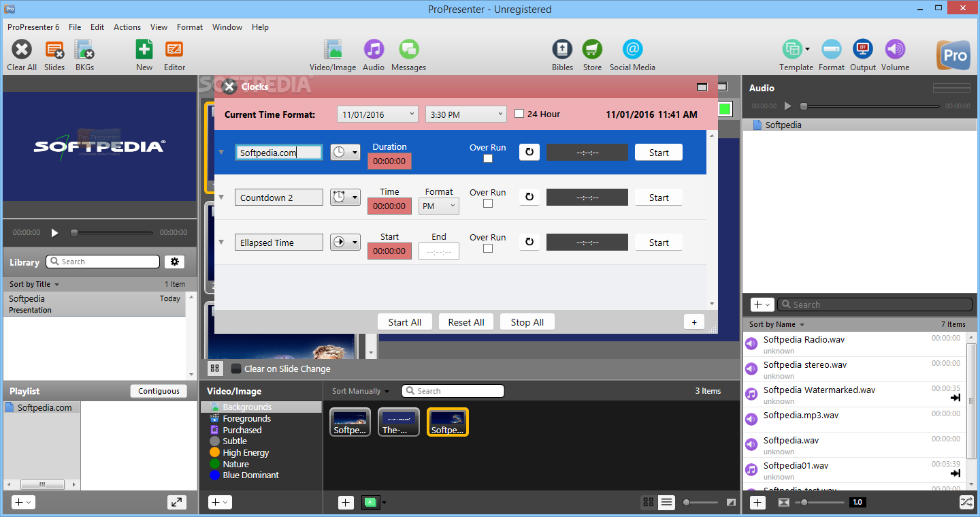Open the Format menu in menu bar
980x517 pixels.
pos(190,27)
